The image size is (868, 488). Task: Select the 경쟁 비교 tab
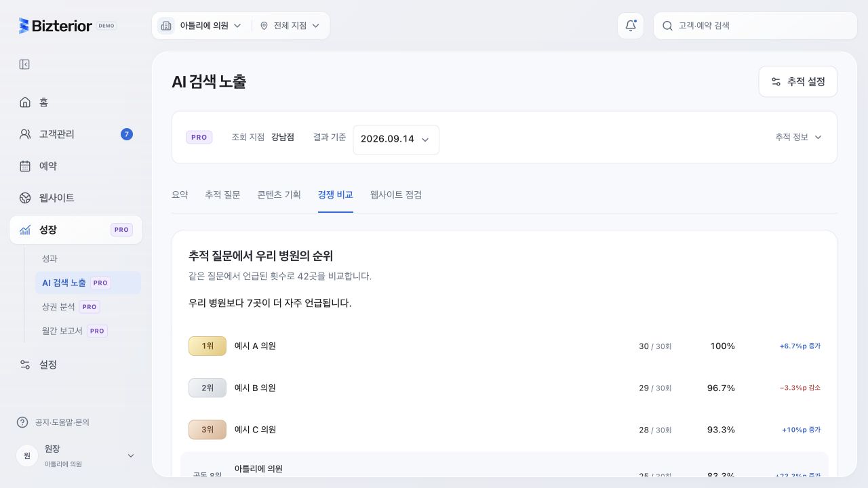(336, 195)
